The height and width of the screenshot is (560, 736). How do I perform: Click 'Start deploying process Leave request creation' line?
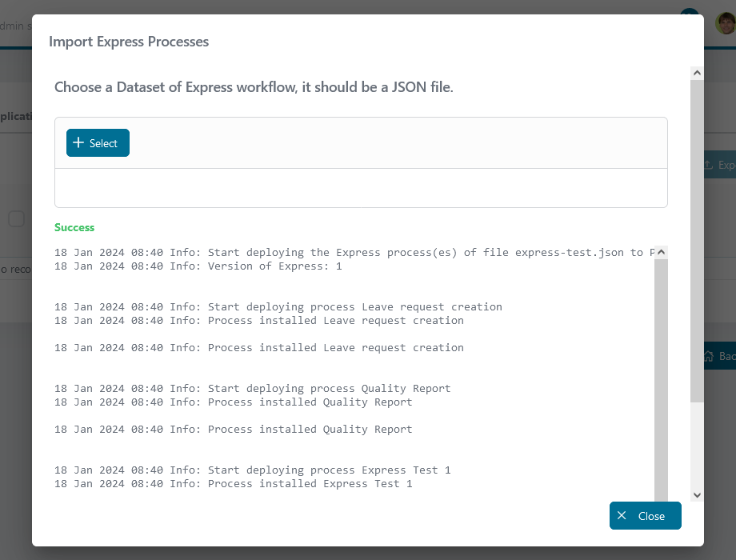tap(278, 307)
